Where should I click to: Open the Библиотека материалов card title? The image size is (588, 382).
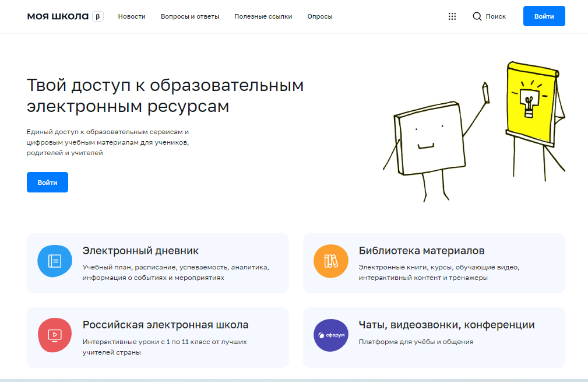(421, 251)
